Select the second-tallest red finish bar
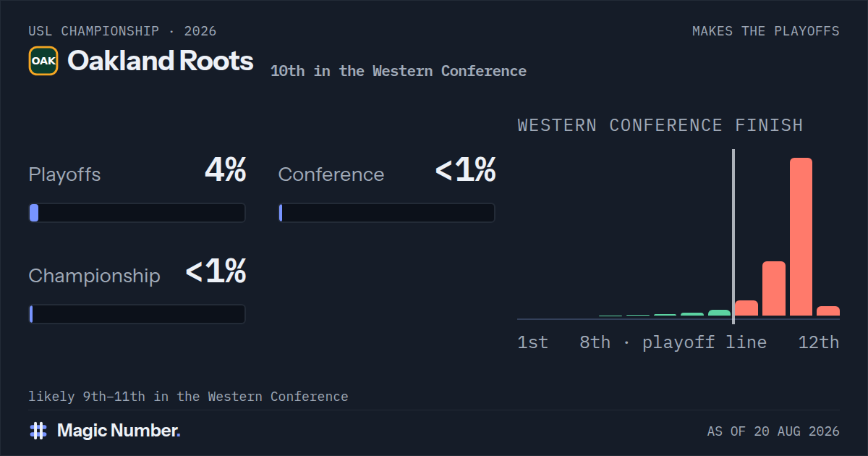 pyautogui.click(x=774, y=289)
